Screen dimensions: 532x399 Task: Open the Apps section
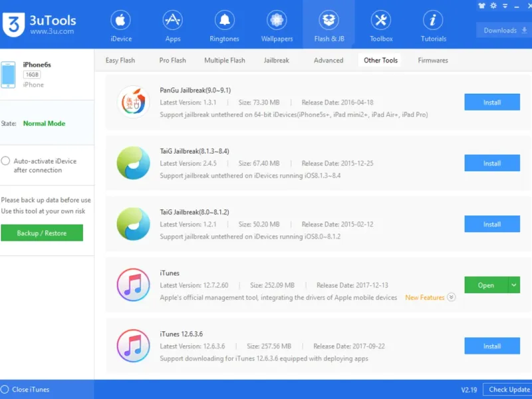(x=173, y=26)
